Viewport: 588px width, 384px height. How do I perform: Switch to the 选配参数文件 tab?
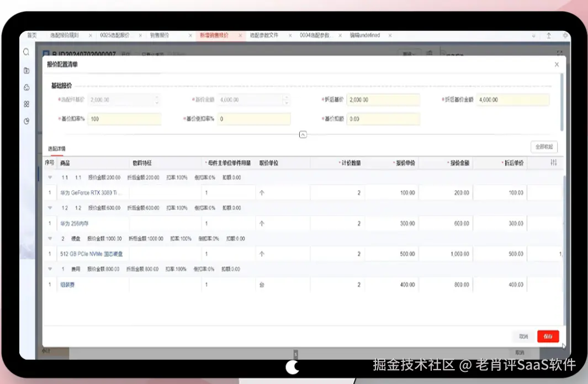264,35
